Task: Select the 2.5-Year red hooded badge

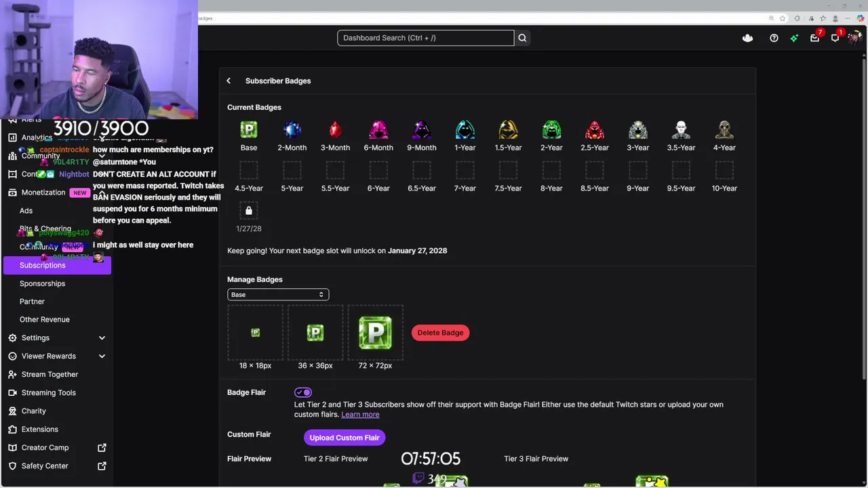Action: 595,129
